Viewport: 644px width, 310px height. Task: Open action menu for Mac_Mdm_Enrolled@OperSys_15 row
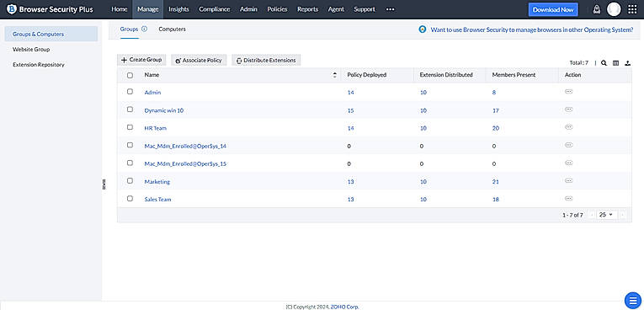pyautogui.click(x=569, y=163)
